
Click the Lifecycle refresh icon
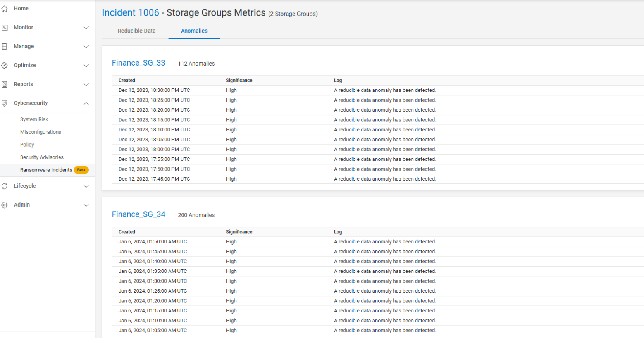pyautogui.click(x=5, y=186)
